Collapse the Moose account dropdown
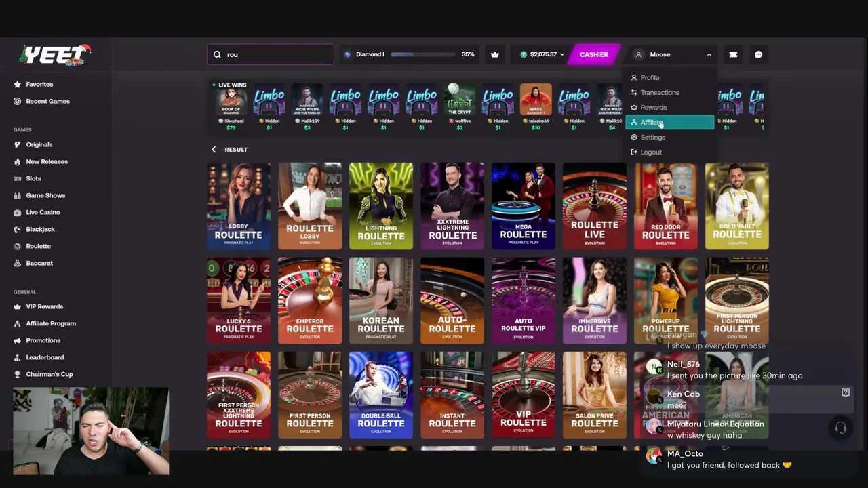The width and height of the screenshot is (868, 488). (709, 54)
